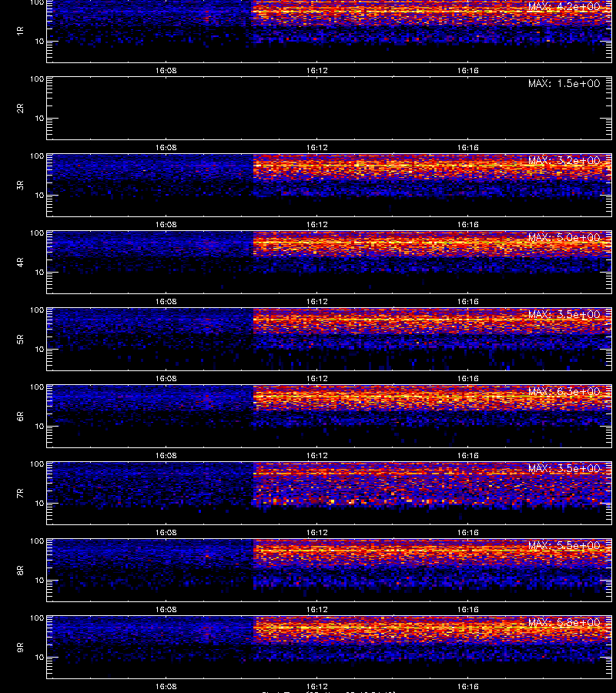
Task: Click 16:12 time label below 4R panel
Action: (316, 301)
